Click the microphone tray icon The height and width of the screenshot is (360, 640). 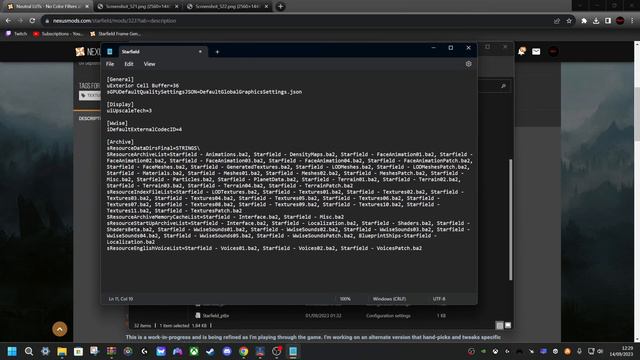(579, 351)
